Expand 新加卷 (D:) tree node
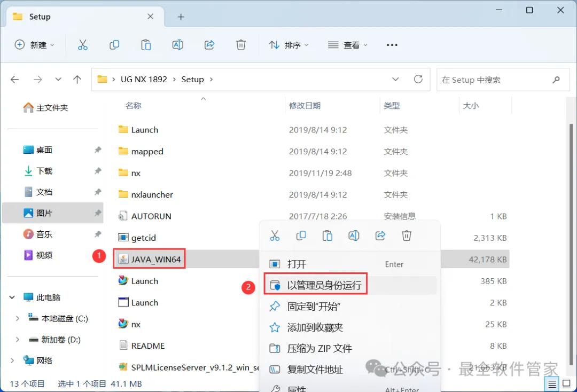 [x=17, y=340]
